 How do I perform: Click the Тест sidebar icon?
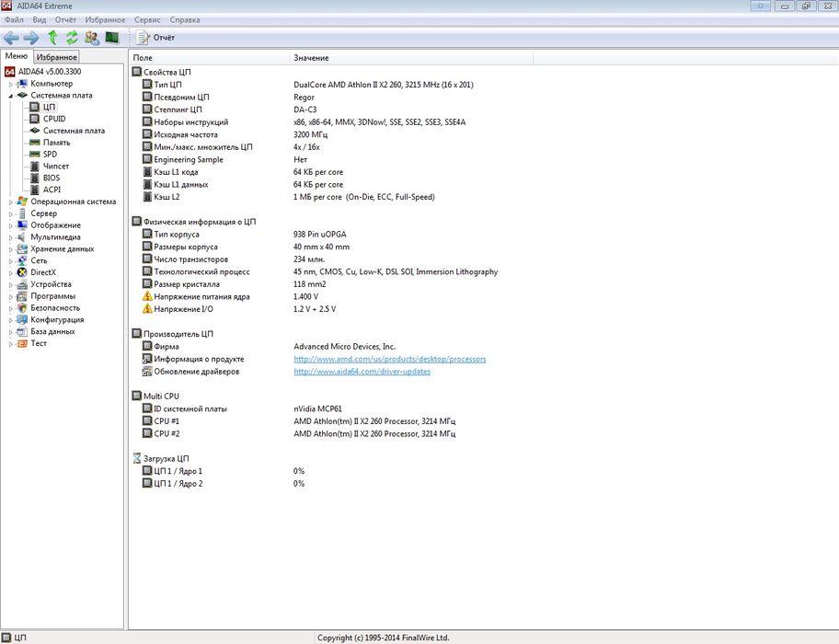(22, 343)
